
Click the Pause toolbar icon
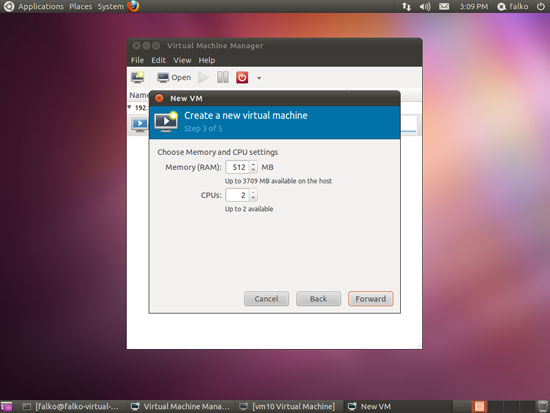point(223,77)
